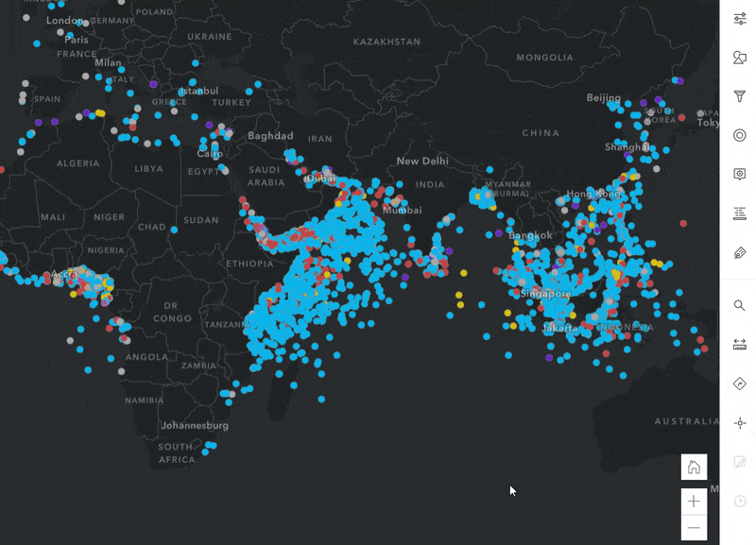Click the Baghdad city label
The image size is (756, 545).
(270, 136)
